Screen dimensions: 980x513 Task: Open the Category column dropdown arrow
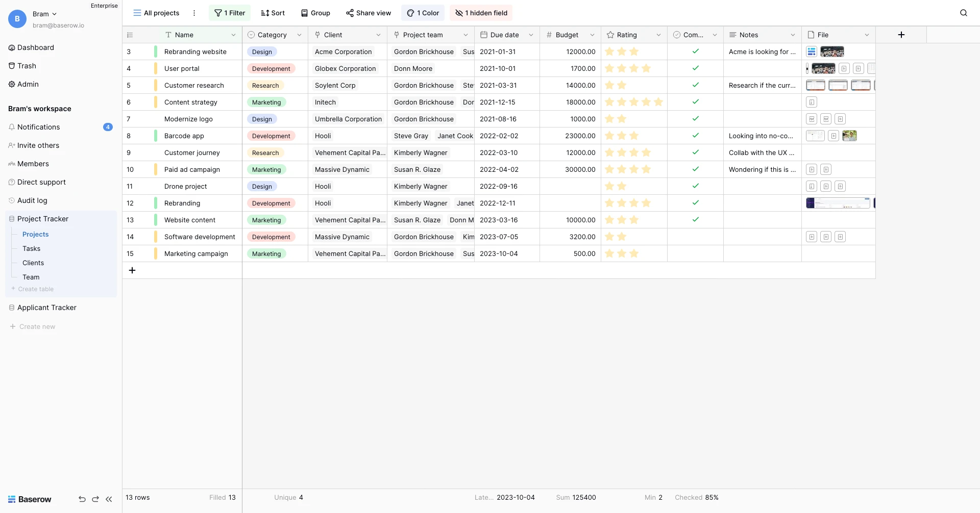pos(299,35)
